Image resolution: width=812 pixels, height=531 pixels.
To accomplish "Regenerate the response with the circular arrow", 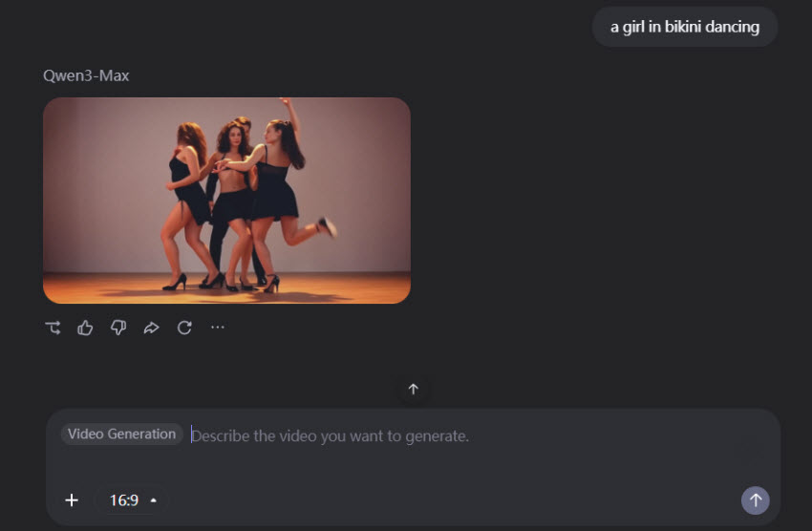I will pos(184,328).
